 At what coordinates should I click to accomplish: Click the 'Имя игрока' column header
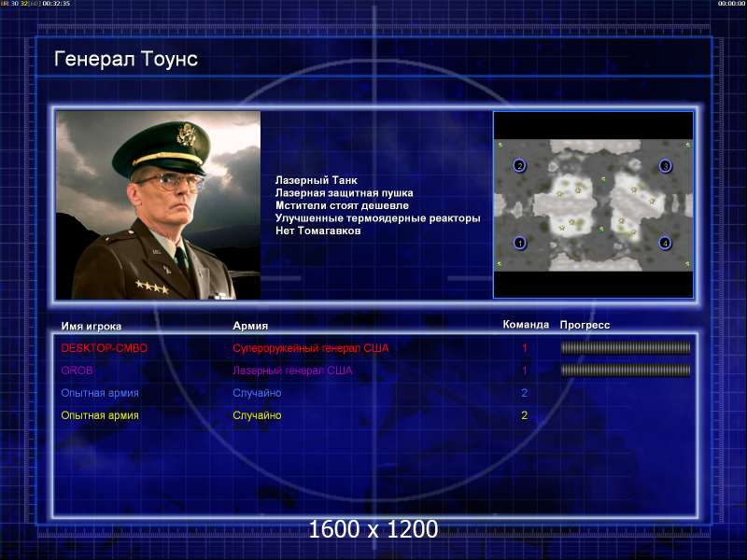[x=91, y=326]
